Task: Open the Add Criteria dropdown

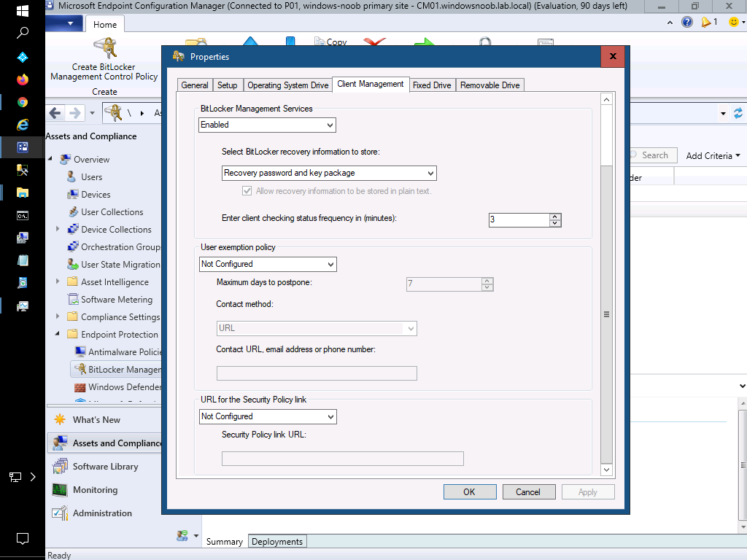Action: point(713,156)
